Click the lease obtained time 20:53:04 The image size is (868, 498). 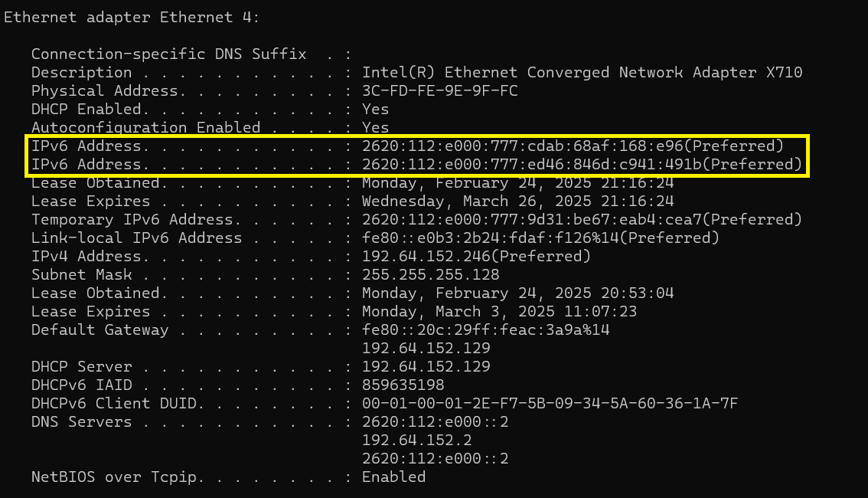click(517, 293)
